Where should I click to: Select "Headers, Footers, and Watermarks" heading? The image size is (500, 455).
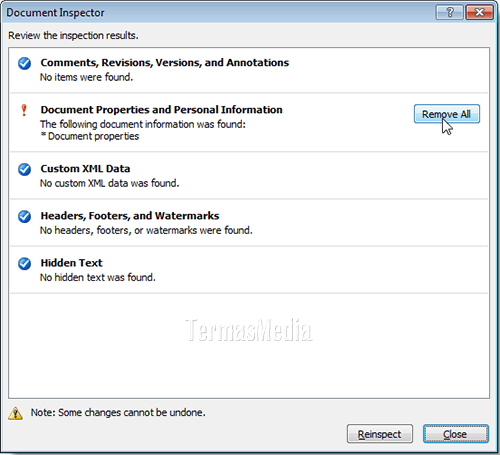[130, 216]
